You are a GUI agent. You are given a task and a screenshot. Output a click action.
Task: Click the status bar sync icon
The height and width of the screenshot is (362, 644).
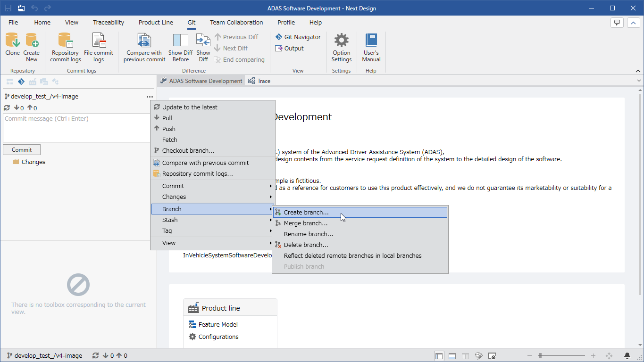coord(96,356)
